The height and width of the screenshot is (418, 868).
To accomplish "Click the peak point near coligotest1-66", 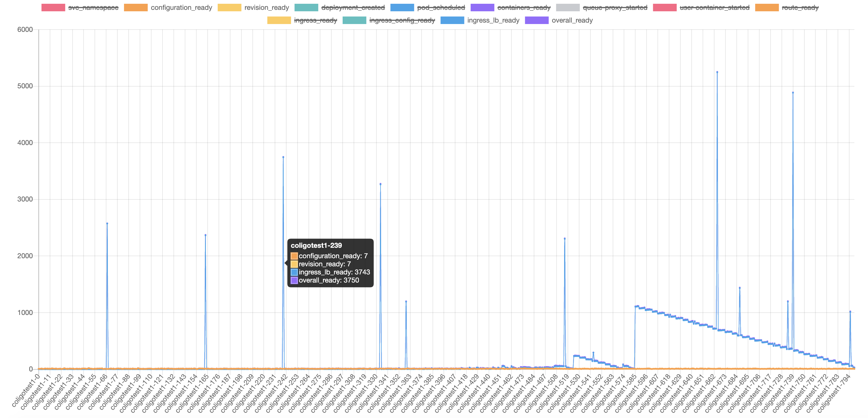I will tap(107, 223).
